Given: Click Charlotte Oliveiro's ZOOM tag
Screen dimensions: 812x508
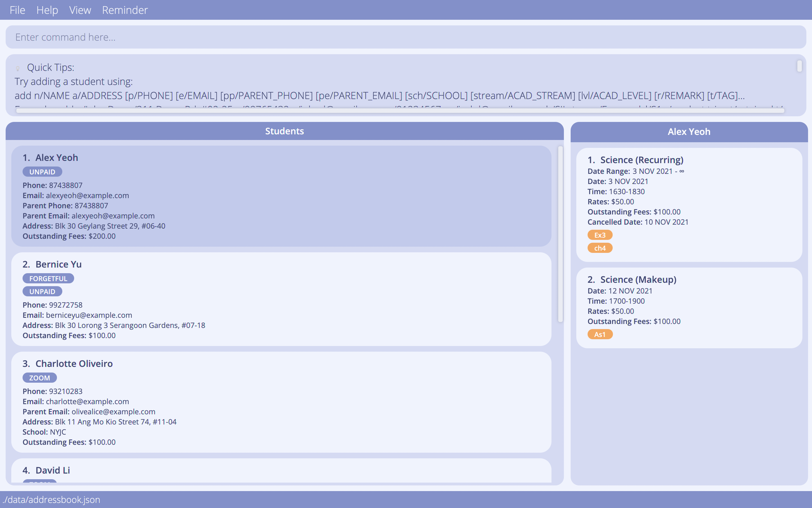Looking at the screenshot, I should pyautogui.click(x=39, y=378).
